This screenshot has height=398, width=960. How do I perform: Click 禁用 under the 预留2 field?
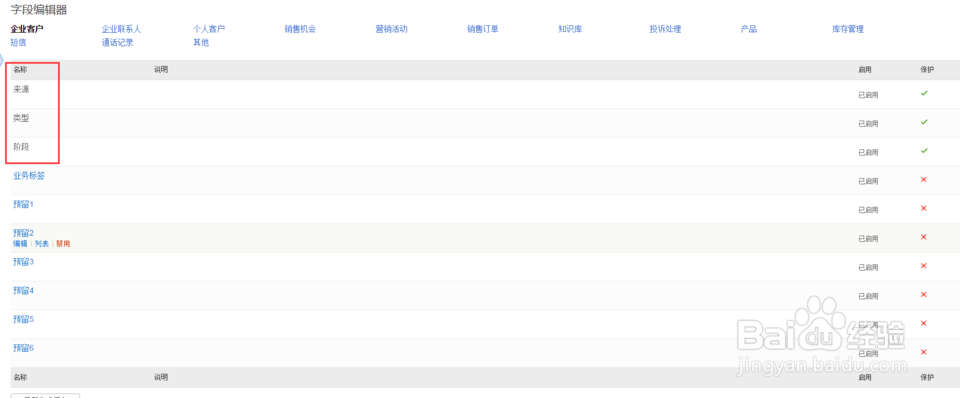click(63, 244)
